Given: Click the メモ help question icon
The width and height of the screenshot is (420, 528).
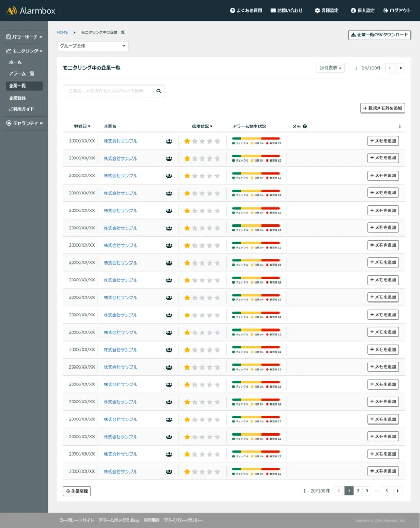Looking at the screenshot, I should click(305, 126).
